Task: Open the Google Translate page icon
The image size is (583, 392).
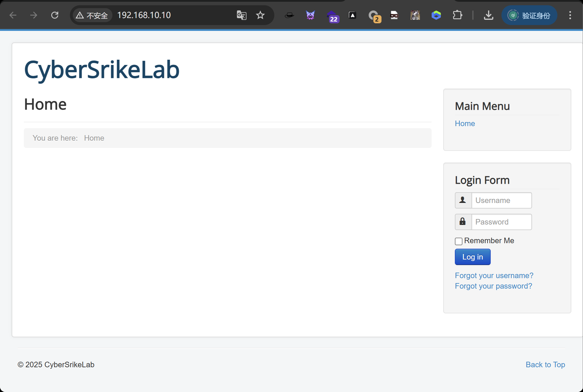Action: 241,15
